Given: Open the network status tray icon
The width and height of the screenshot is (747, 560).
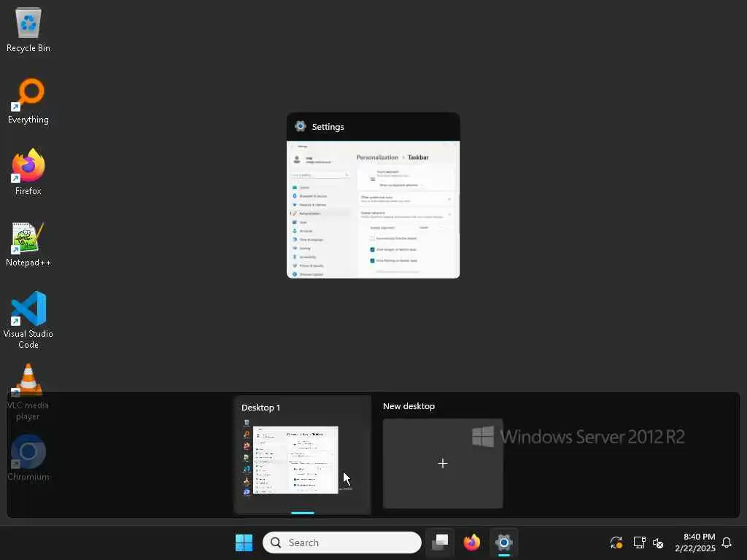Looking at the screenshot, I should [639, 542].
